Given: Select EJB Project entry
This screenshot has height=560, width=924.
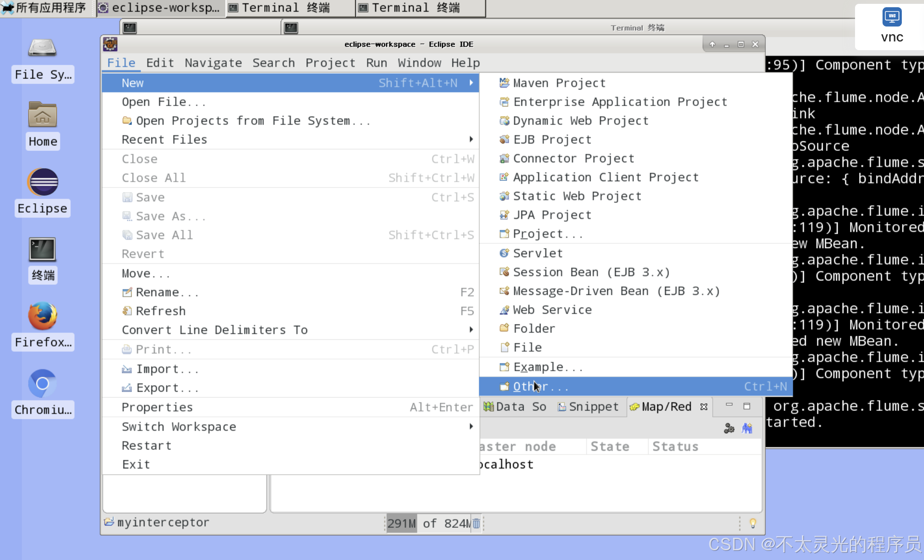Looking at the screenshot, I should (636, 139).
